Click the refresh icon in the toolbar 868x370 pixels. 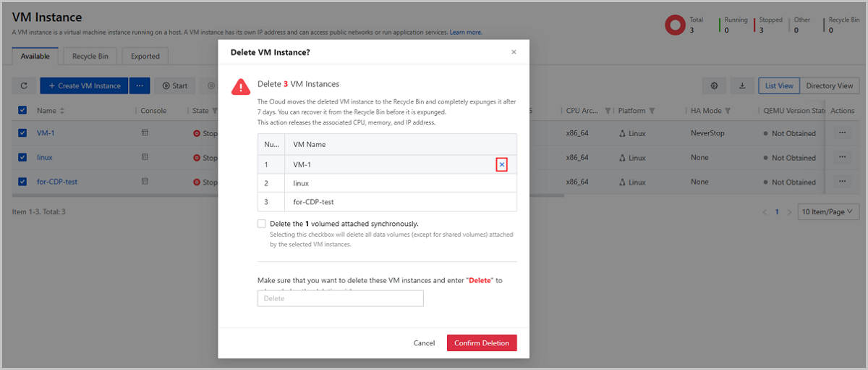(24, 85)
